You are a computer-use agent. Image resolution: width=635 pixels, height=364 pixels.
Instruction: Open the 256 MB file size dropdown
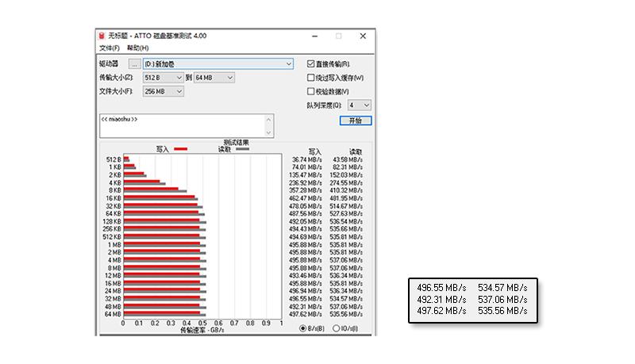point(164,91)
